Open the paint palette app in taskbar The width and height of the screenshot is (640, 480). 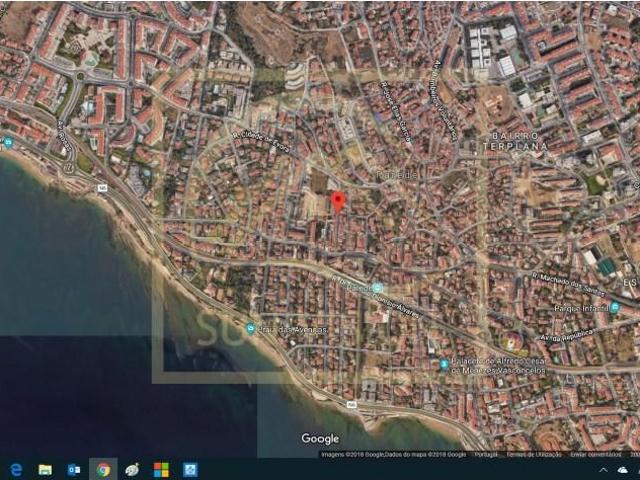[132, 469]
